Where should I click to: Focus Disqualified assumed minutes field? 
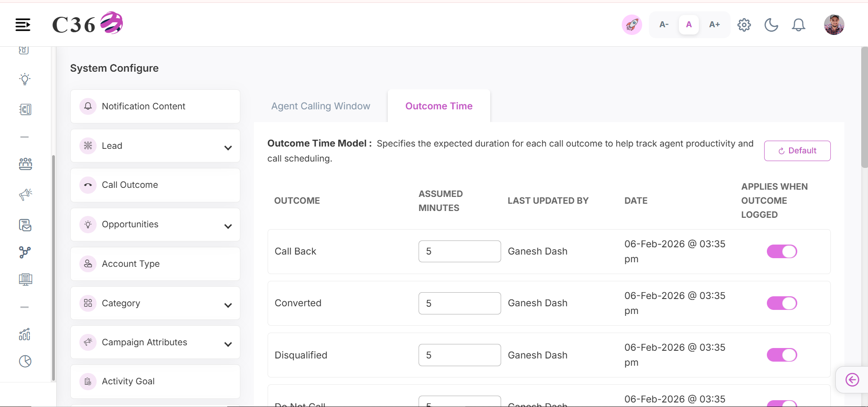click(460, 355)
